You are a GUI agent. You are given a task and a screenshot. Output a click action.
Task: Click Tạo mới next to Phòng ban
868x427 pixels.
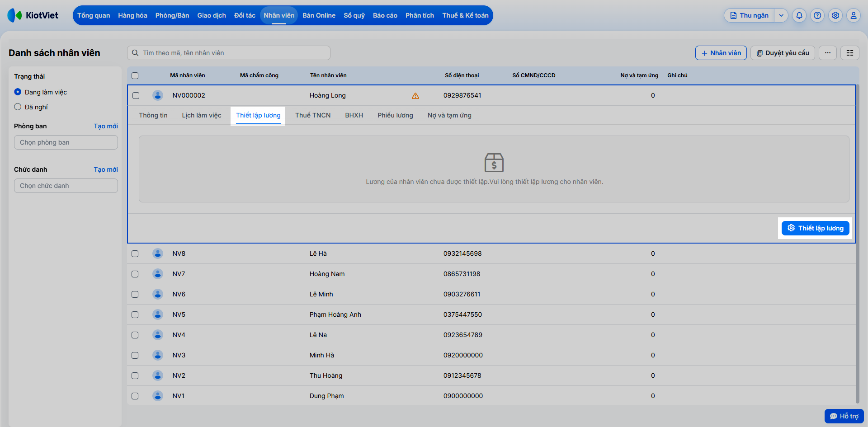(x=106, y=126)
